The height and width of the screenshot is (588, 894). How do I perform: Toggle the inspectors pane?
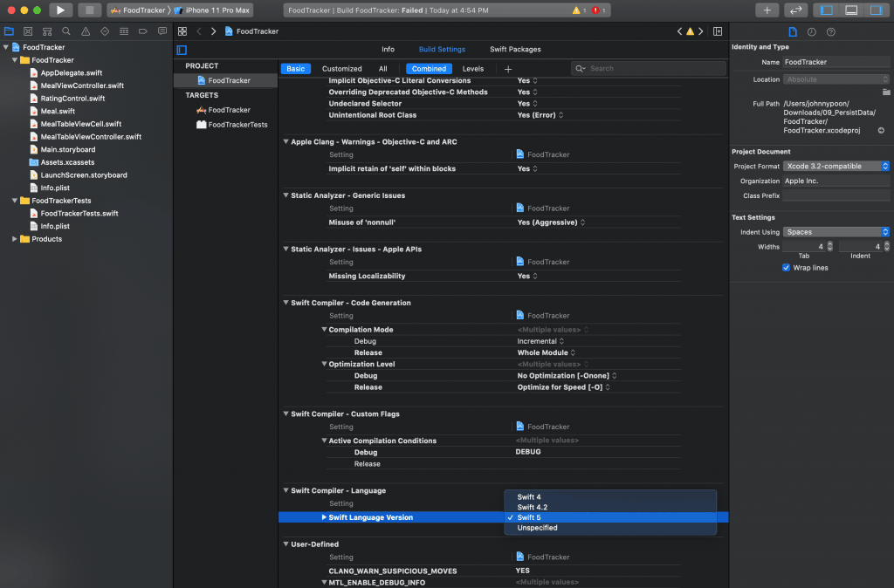tap(877, 10)
